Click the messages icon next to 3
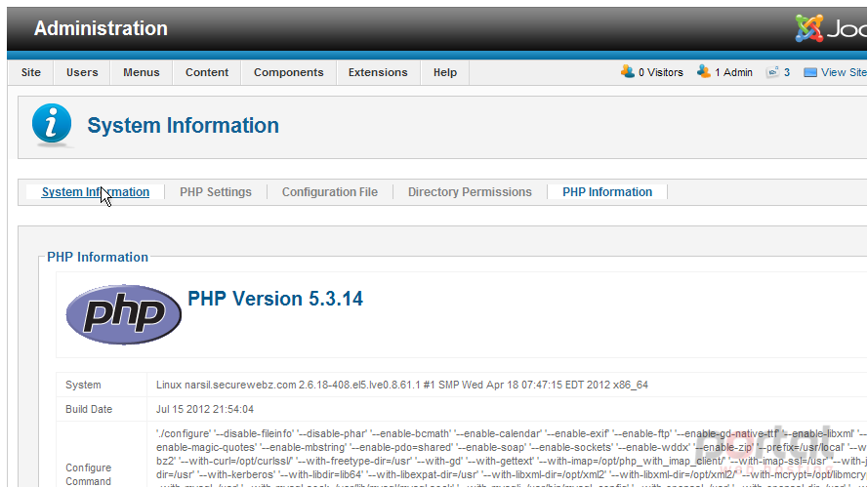 click(772, 72)
